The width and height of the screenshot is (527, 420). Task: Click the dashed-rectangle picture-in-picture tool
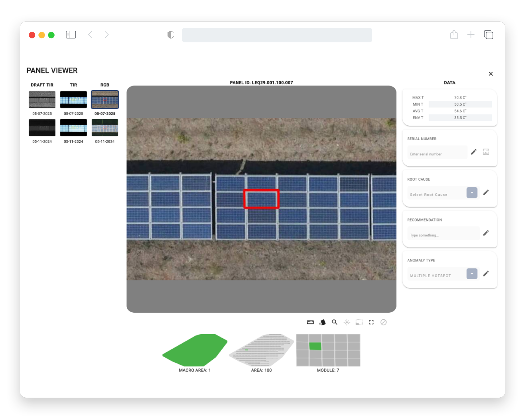[359, 322]
